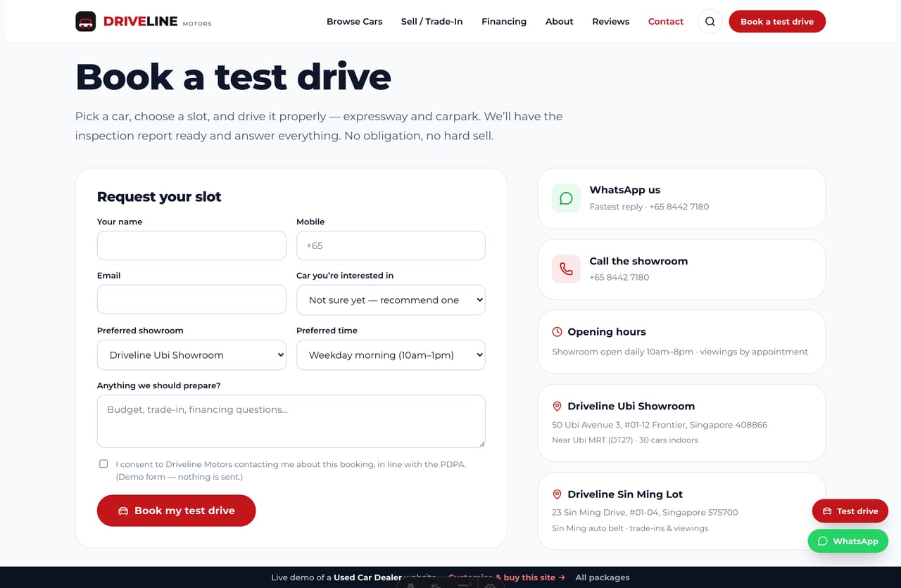Click the Driveline Ubi Showroom card heading
The width and height of the screenshot is (901, 588).
pyautogui.click(x=631, y=406)
